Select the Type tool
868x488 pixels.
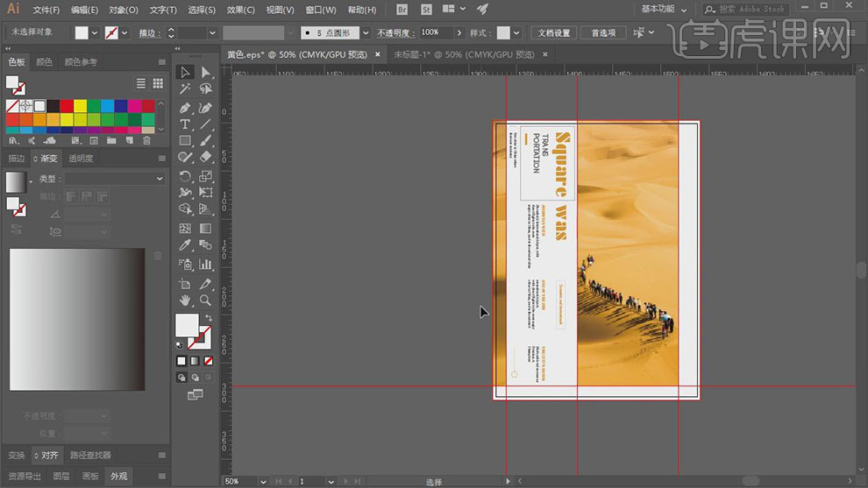(185, 124)
